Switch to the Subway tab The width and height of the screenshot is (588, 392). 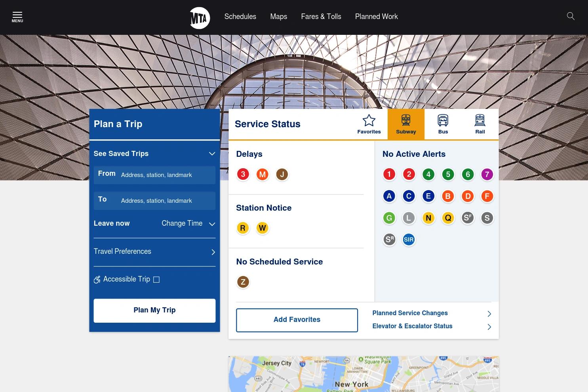click(x=406, y=124)
